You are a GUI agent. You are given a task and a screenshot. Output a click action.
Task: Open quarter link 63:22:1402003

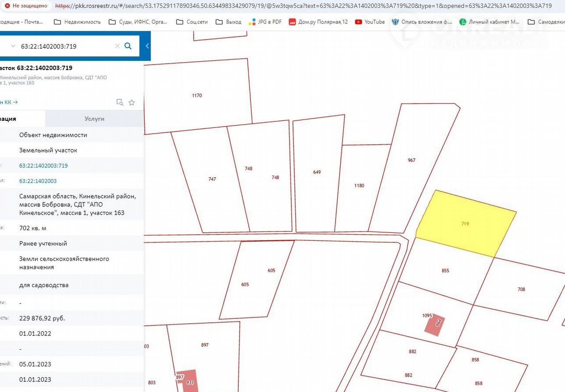tap(38, 181)
